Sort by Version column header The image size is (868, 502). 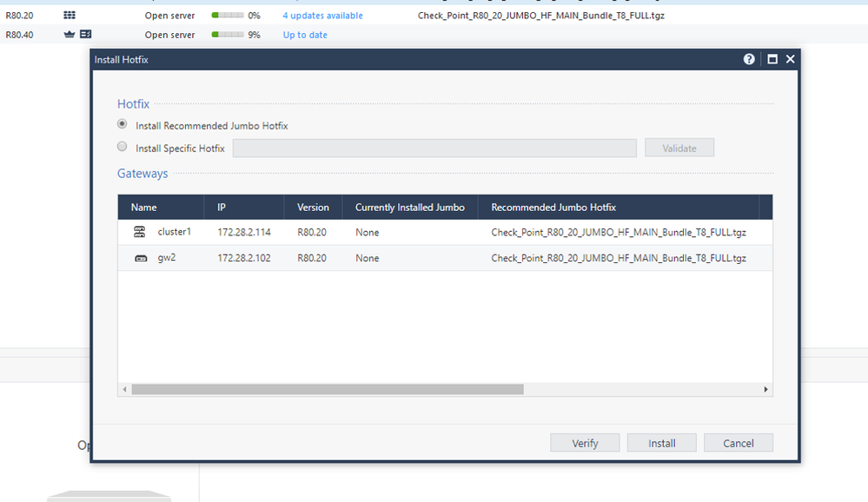(313, 207)
